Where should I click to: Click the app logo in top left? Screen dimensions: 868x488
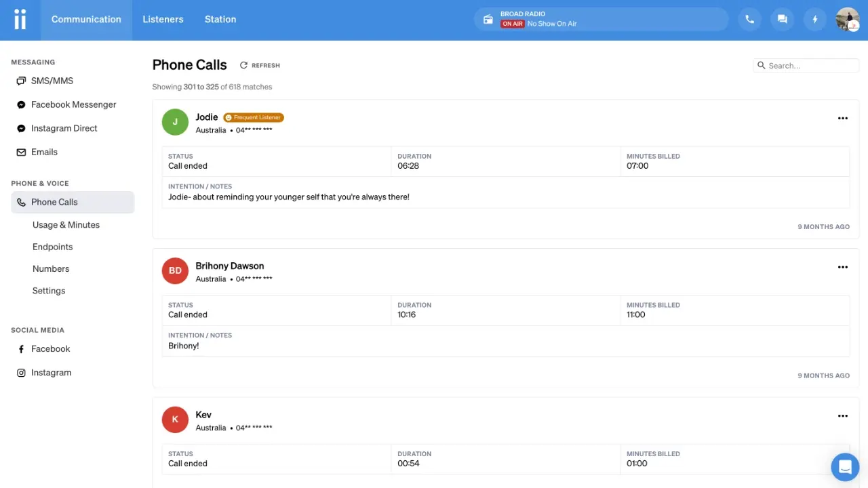tap(20, 20)
